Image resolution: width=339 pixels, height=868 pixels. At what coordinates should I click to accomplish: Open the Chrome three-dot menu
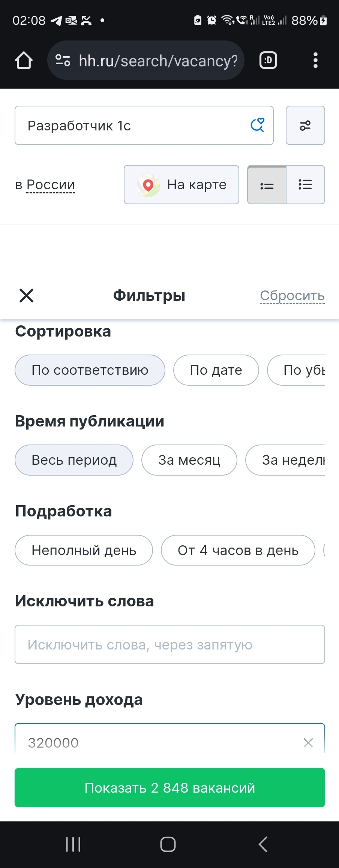tap(315, 60)
